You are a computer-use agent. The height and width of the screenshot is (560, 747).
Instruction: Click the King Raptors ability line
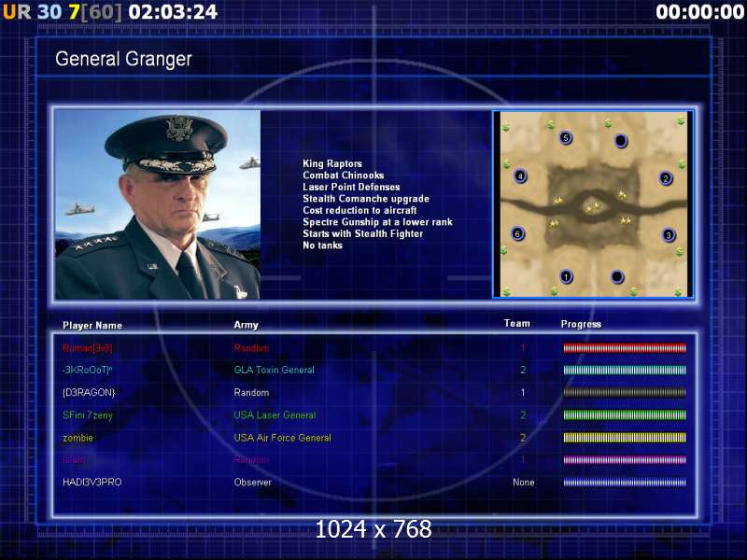pos(332,163)
